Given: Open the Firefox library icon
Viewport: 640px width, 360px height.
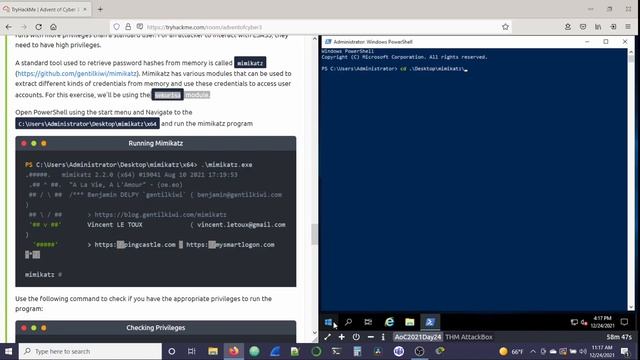Looking at the screenshot, I should [598, 27].
